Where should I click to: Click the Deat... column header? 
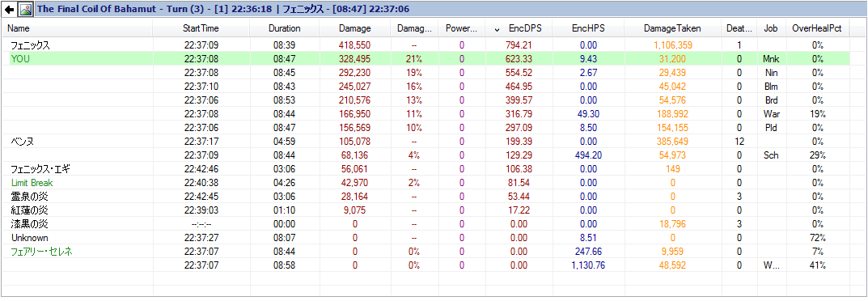pos(739,28)
